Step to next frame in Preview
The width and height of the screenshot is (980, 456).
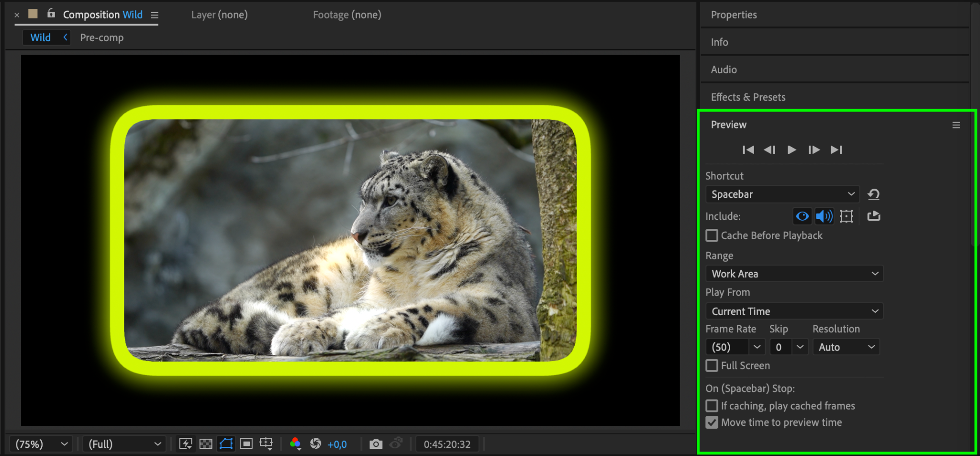(x=813, y=150)
